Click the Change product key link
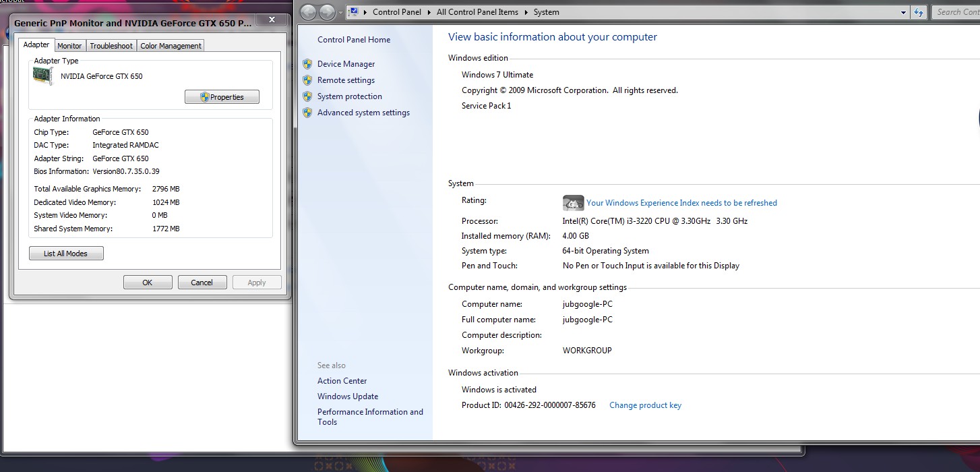Image resolution: width=980 pixels, height=472 pixels. [x=645, y=405]
